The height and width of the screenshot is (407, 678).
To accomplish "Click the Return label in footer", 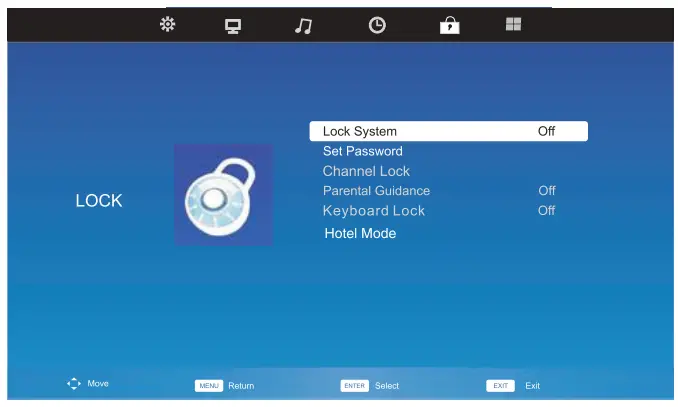I will [241, 386].
